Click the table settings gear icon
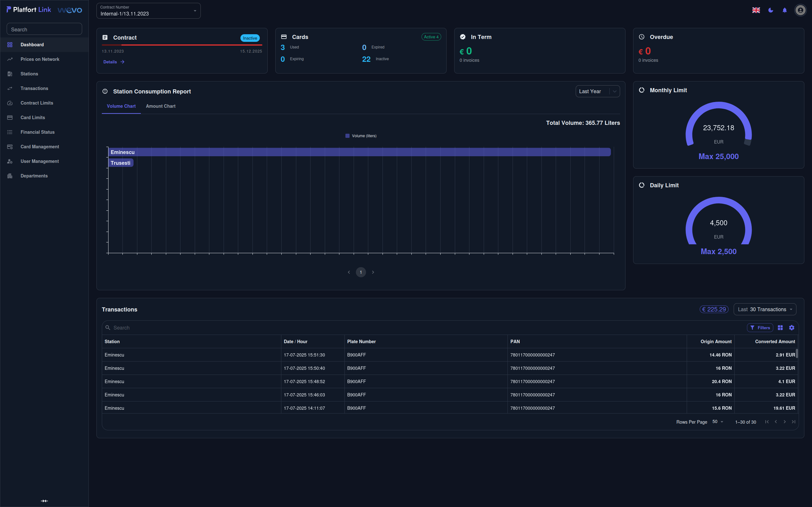 click(x=791, y=328)
